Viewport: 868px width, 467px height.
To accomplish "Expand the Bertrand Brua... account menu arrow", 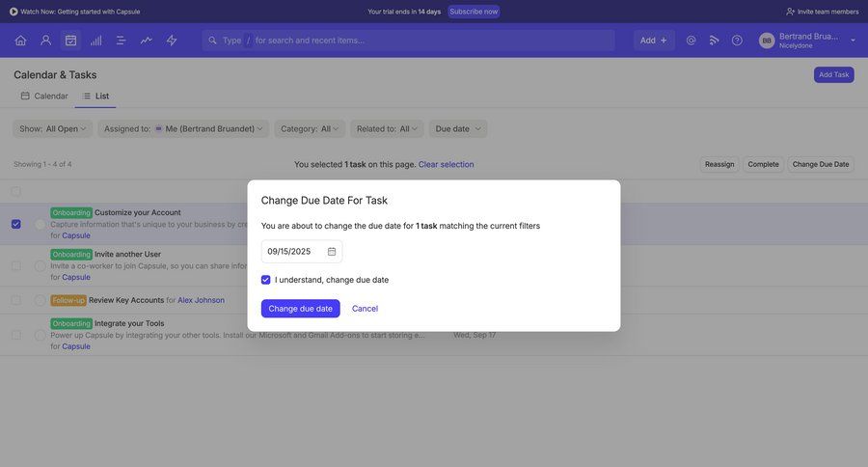I will [x=854, y=41].
